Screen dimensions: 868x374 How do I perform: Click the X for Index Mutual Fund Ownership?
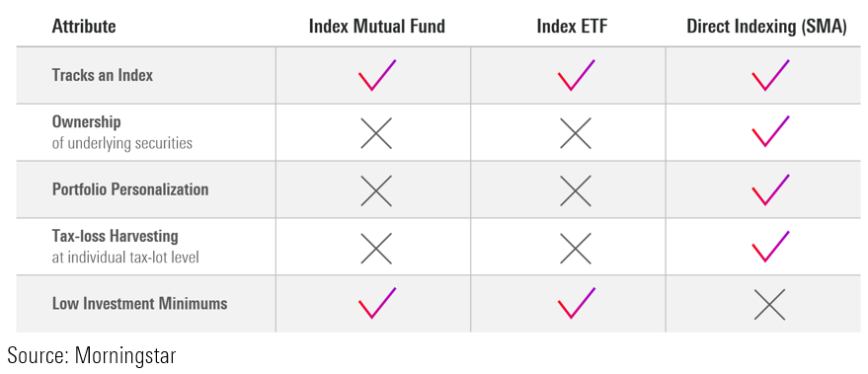coord(376,133)
